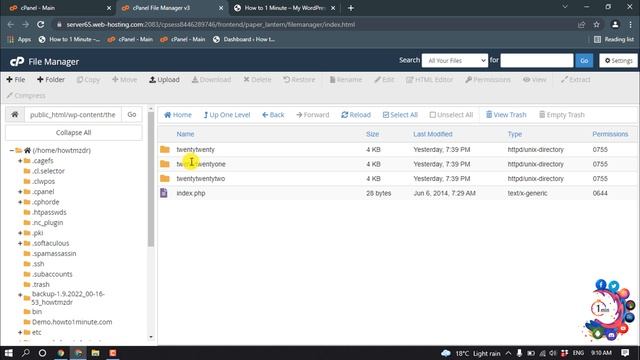Sort files by Name column
Screen dimensions: 640x360
pos(185,134)
